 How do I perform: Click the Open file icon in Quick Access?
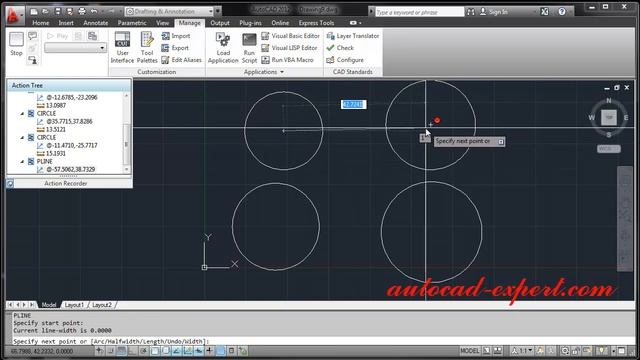click(x=46, y=11)
